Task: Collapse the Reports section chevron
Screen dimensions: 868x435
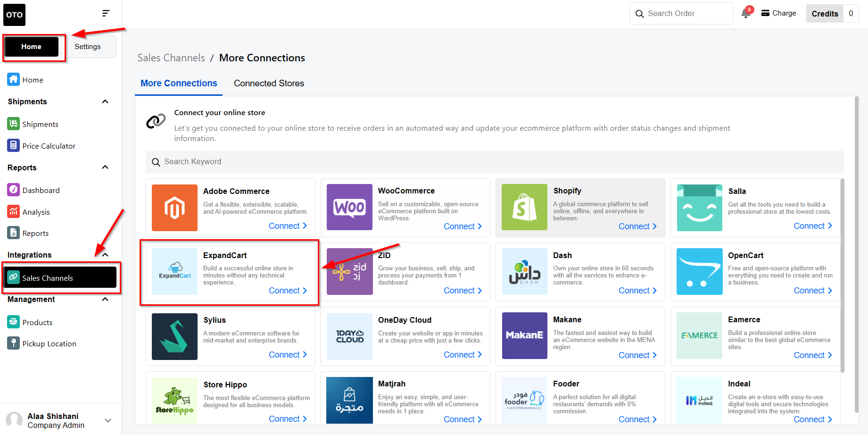Action: pyautogui.click(x=105, y=167)
